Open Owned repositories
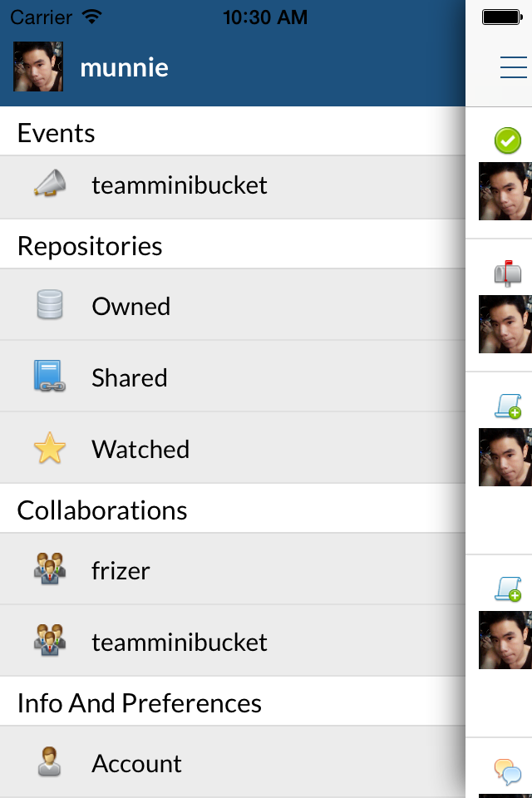 (131, 306)
